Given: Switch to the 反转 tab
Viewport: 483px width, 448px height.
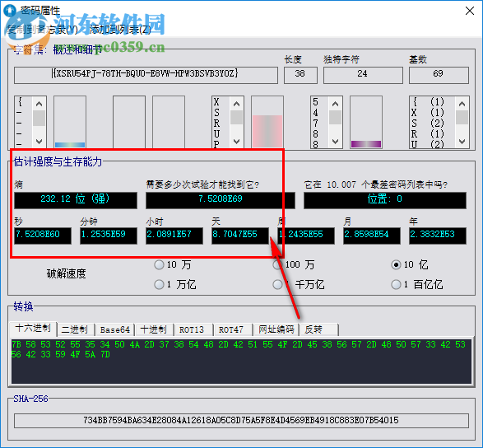Looking at the screenshot, I should (319, 329).
